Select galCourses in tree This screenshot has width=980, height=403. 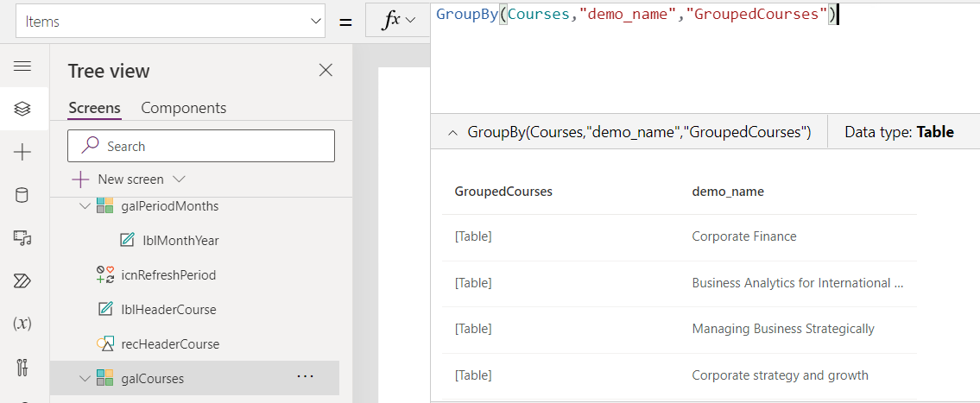[x=153, y=378]
